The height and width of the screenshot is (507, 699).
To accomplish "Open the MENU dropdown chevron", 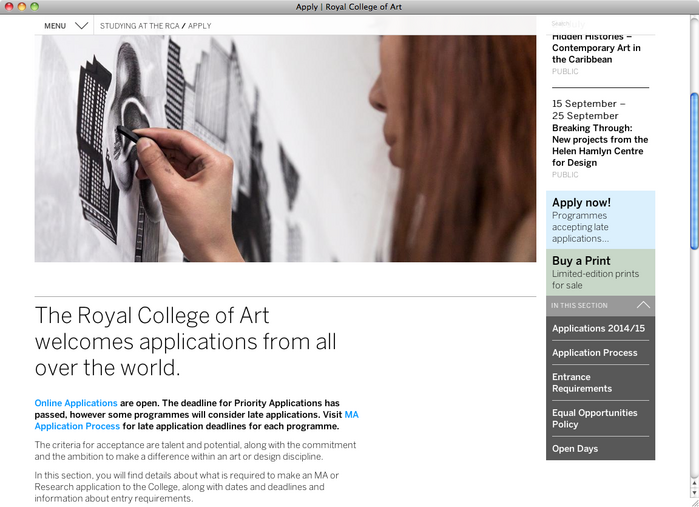I will [81, 26].
